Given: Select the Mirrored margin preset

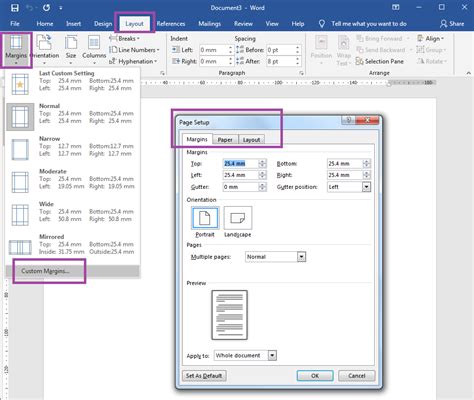Looking at the screenshot, I should (x=73, y=246).
